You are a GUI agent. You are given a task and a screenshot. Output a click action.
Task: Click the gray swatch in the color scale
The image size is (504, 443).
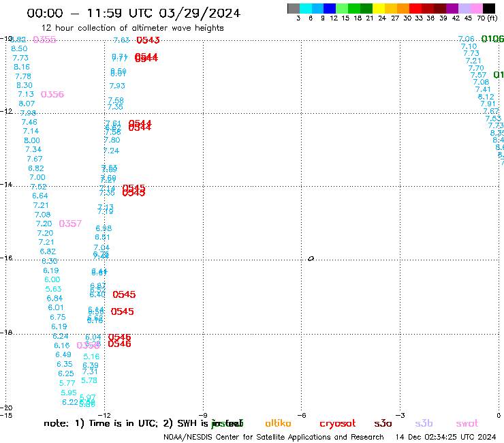tap(294, 8)
